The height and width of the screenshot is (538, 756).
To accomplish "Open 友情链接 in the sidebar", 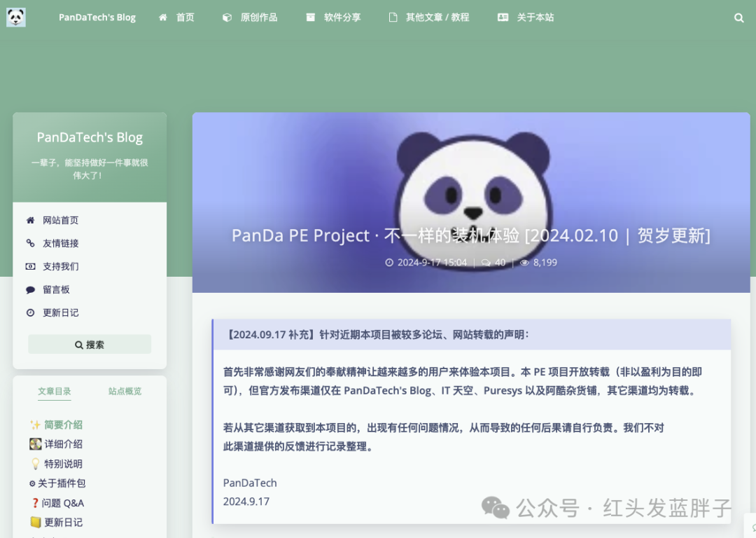I will pyautogui.click(x=60, y=243).
